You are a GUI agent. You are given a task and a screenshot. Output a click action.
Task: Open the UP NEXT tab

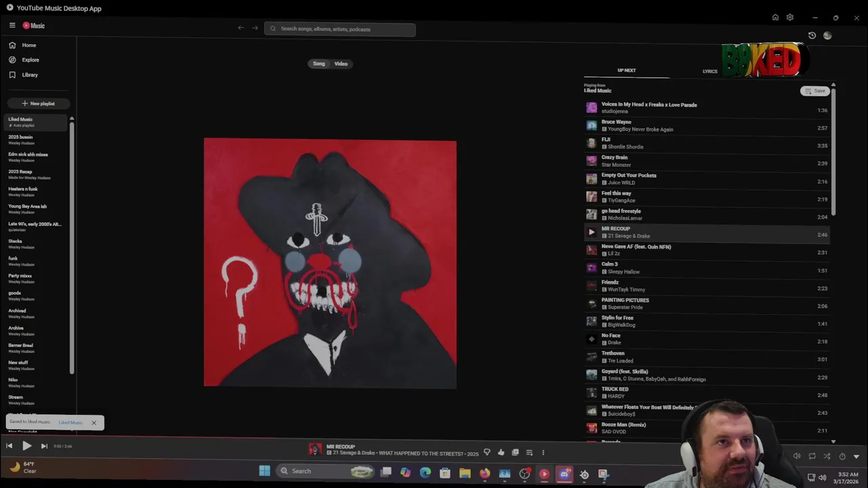627,70
